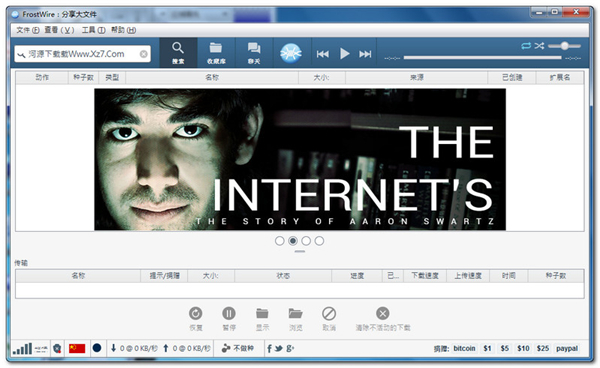Pause the selected transfer
This screenshot has height=368, width=600.
point(229,318)
